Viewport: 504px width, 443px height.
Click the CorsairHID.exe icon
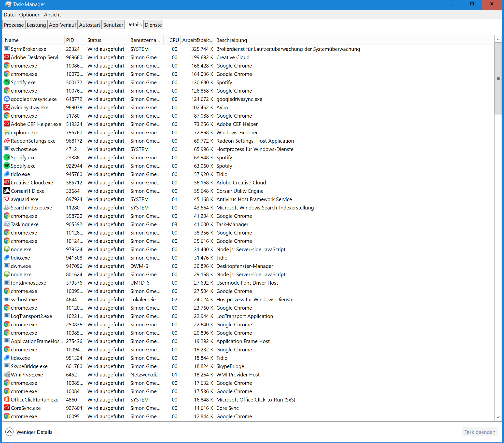click(7, 191)
